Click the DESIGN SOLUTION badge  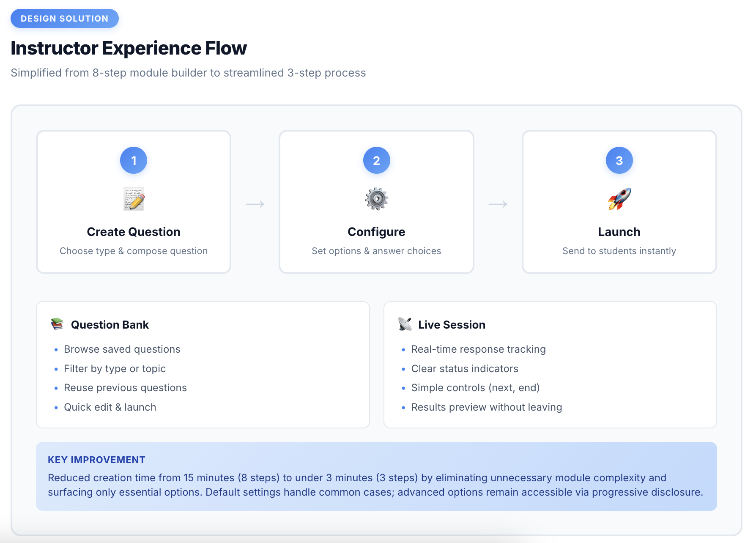click(x=65, y=19)
